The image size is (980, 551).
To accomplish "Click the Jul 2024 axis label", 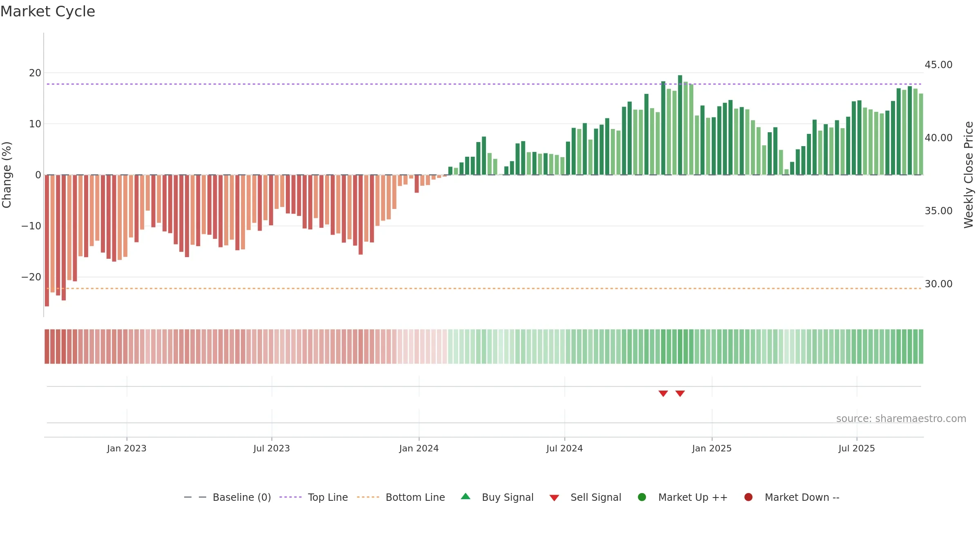I will (x=565, y=449).
